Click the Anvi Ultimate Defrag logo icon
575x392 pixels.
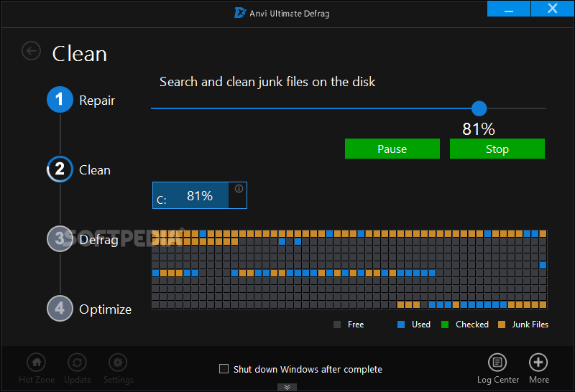(x=240, y=13)
